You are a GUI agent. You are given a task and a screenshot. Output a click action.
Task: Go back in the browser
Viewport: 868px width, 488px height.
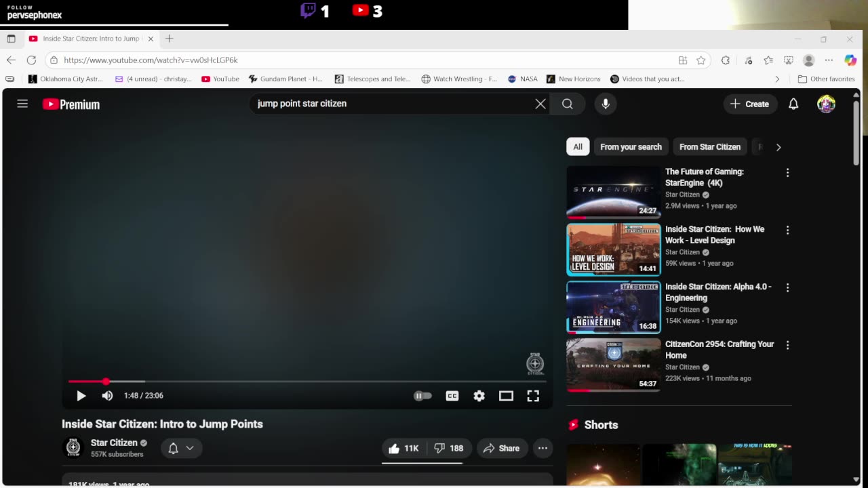[x=11, y=60]
